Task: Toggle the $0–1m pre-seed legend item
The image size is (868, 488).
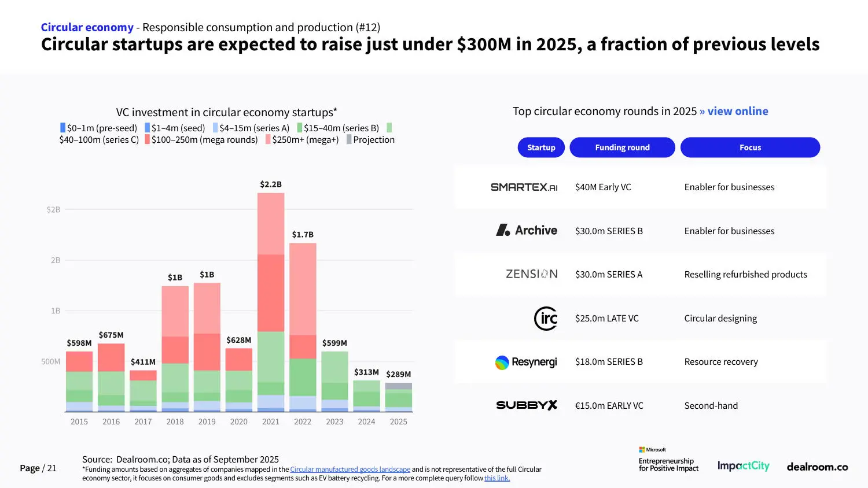Action: [x=98, y=128]
